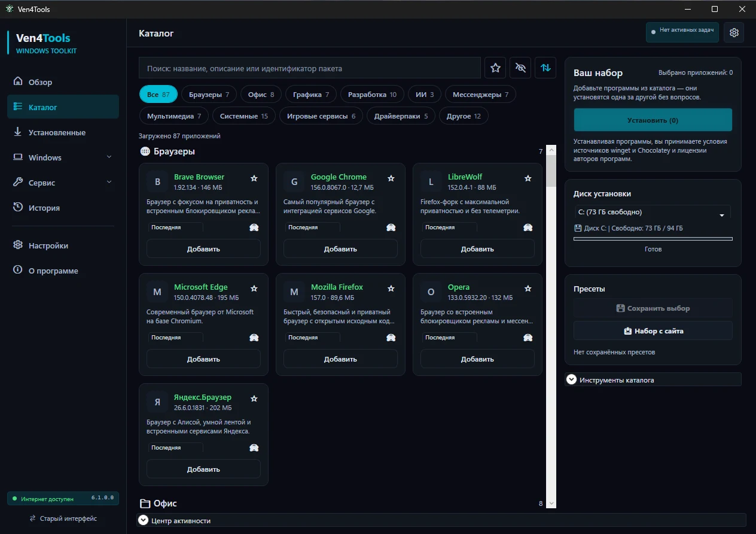Open Microsoft Edge version selector
This screenshot has width=756, height=534.
[x=175, y=338]
